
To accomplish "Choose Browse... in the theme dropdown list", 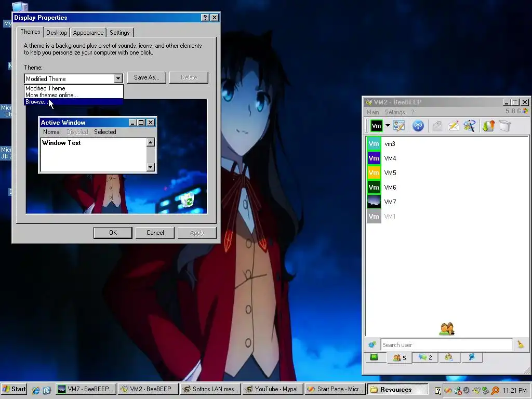I will [74, 102].
